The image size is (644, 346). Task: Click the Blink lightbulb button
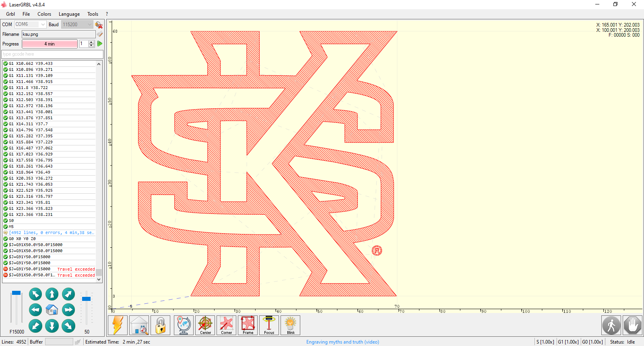point(291,325)
